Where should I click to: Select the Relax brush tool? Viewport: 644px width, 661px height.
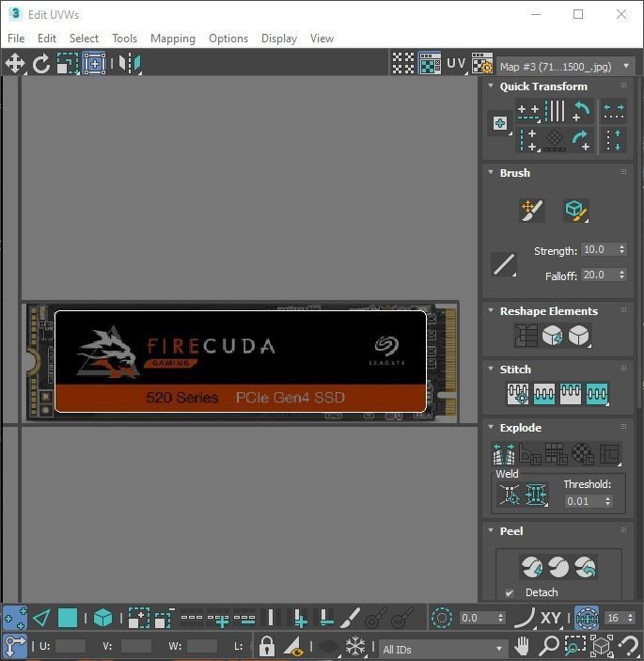point(575,210)
